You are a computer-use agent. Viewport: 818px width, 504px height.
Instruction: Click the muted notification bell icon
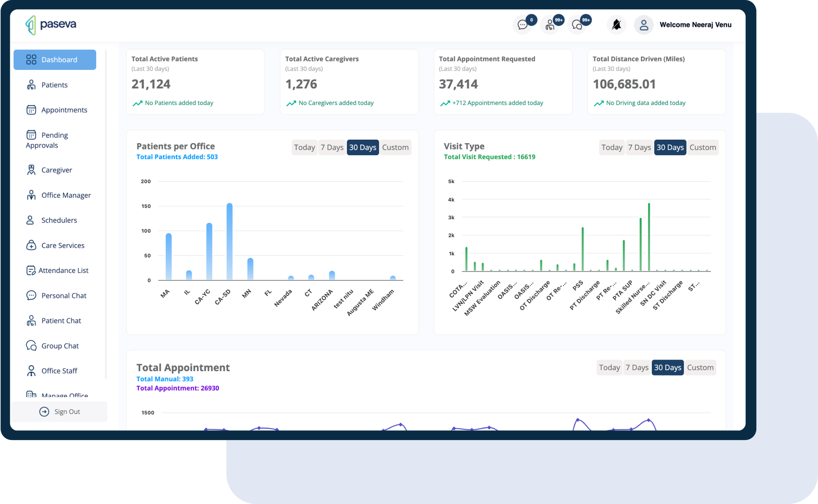pyautogui.click(x=616, y=25)
